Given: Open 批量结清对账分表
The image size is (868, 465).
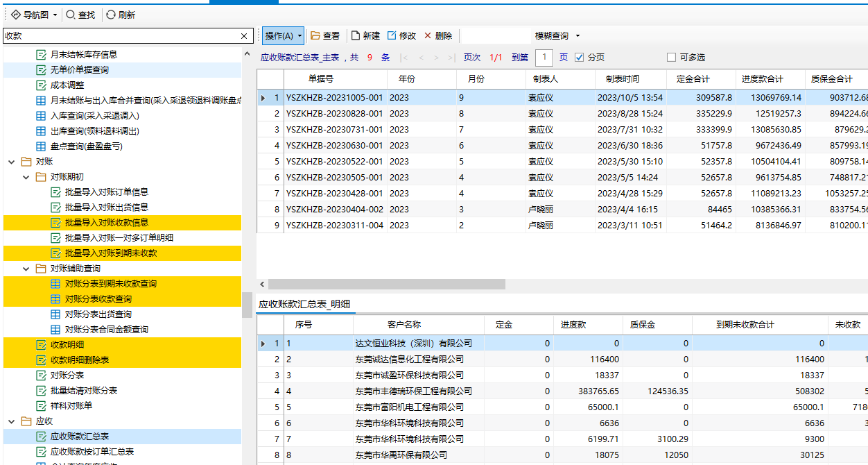Looking at the screenshot, I should [84, 391].
